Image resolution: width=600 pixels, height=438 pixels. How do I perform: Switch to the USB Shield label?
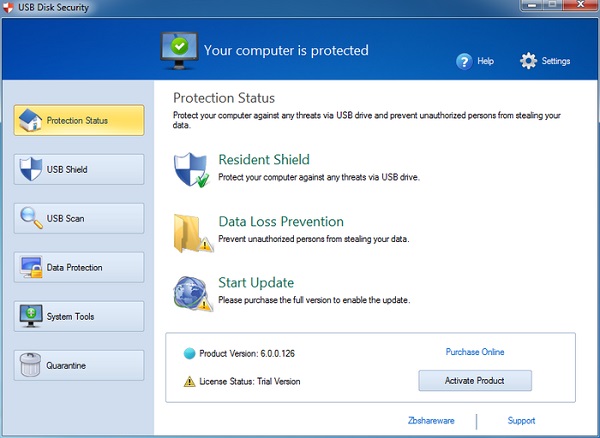[67, 169]
